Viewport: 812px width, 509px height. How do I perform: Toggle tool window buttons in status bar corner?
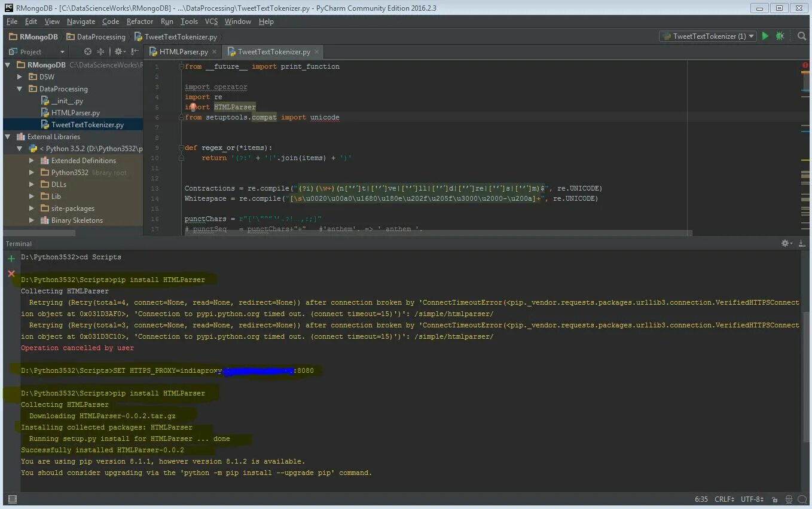(x=11, y=499)
